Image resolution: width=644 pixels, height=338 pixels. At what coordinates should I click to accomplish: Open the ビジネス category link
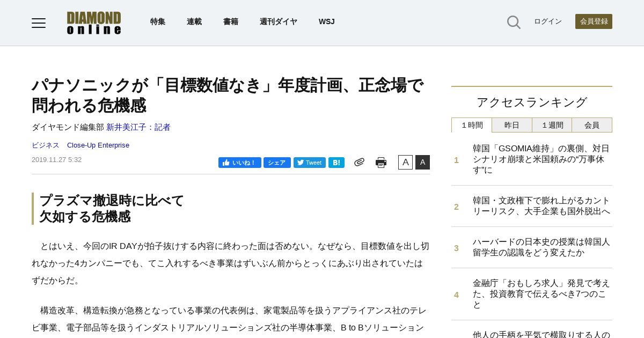pos(46,145)
